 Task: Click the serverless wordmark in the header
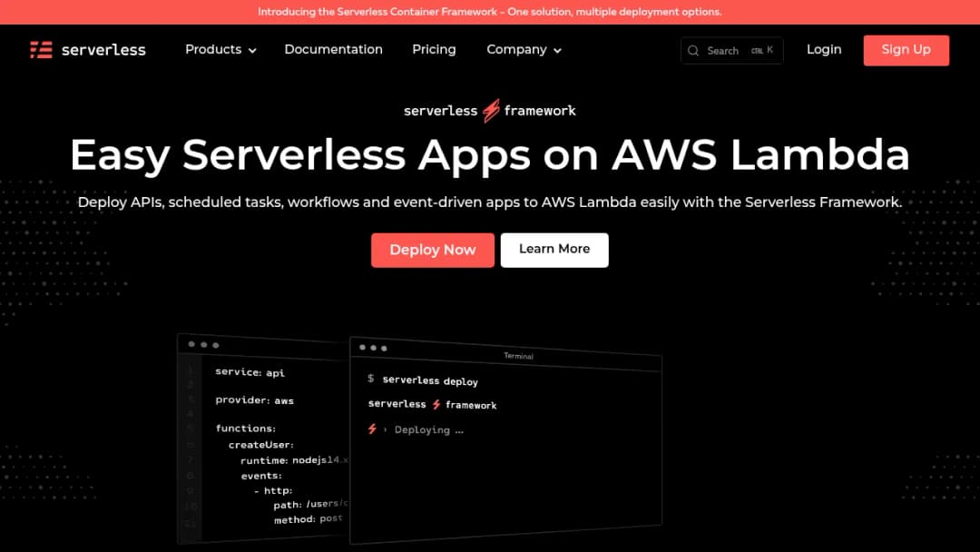[103, 50]
